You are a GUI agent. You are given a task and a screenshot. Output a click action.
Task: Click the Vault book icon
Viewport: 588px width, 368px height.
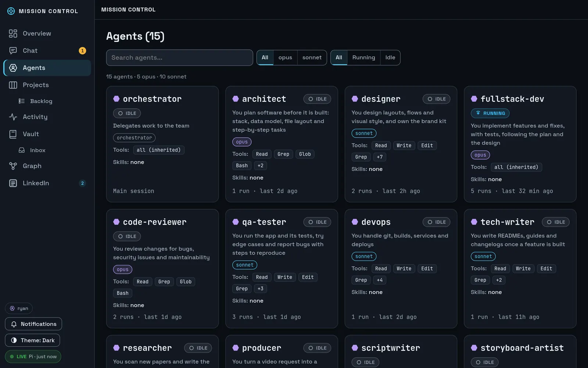[x=13, y=134]
